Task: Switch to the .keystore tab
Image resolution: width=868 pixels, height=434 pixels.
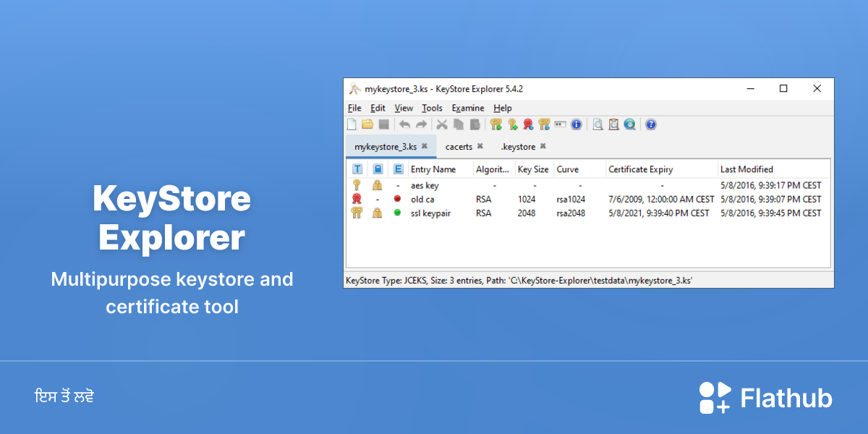Action: pyautogui.click(x=522, y=146)
